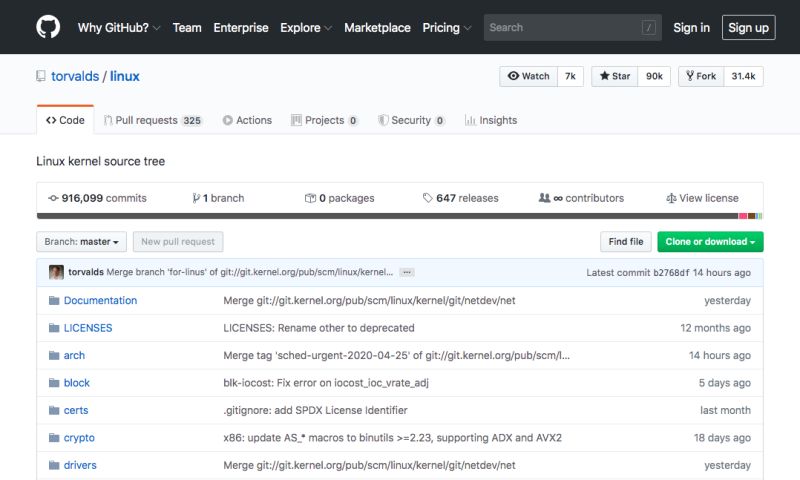Open commit 'LICENSES: Rename other to deprecated'
The width and height of the screenshot is (800, 480).
coord(319,328)
